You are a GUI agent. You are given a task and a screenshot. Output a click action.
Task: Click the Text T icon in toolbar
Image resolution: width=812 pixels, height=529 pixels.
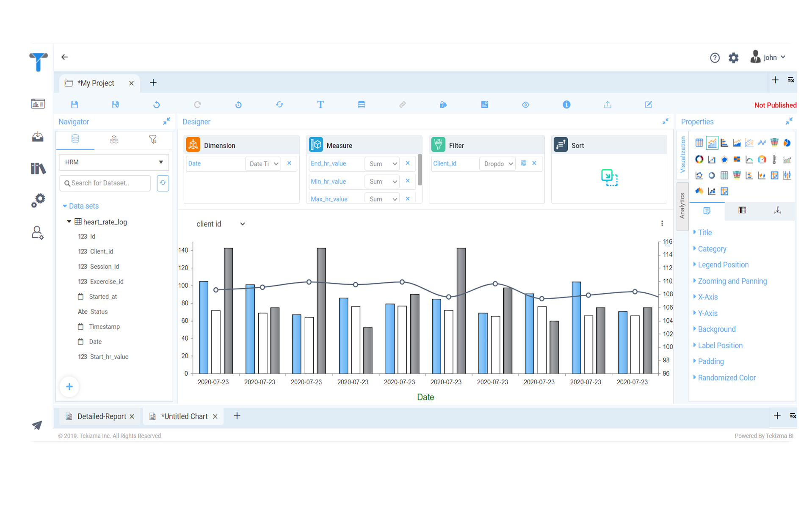(320, 105)
